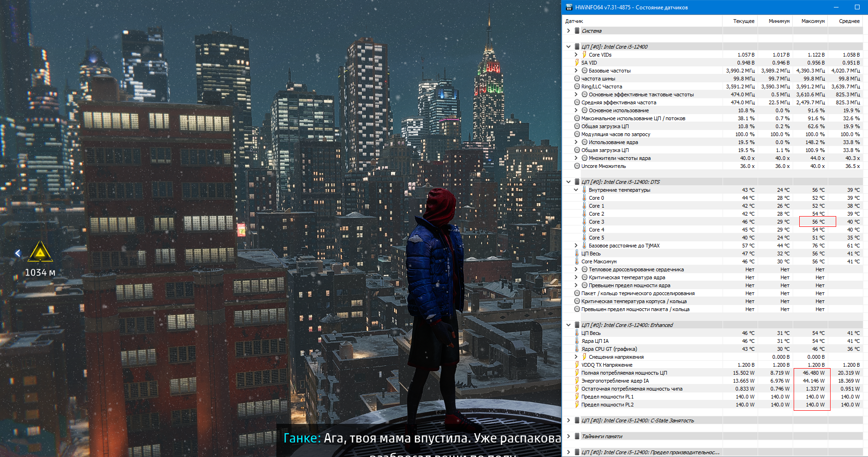Screen dimensions: 868x457
Task: Click the clock icon beside Ring/LLC Частота
Action: coord(577,87)
